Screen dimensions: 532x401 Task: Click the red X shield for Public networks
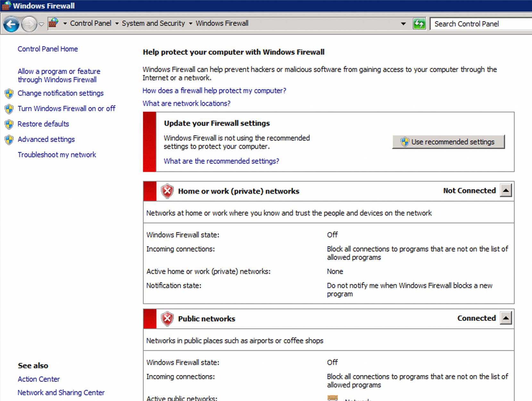click(167, 319)
